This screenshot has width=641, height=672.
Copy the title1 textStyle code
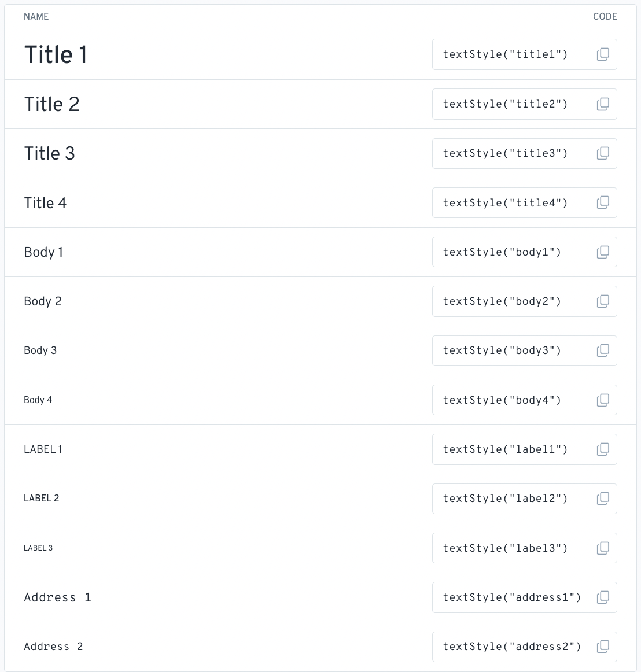(x=603, y=54)
